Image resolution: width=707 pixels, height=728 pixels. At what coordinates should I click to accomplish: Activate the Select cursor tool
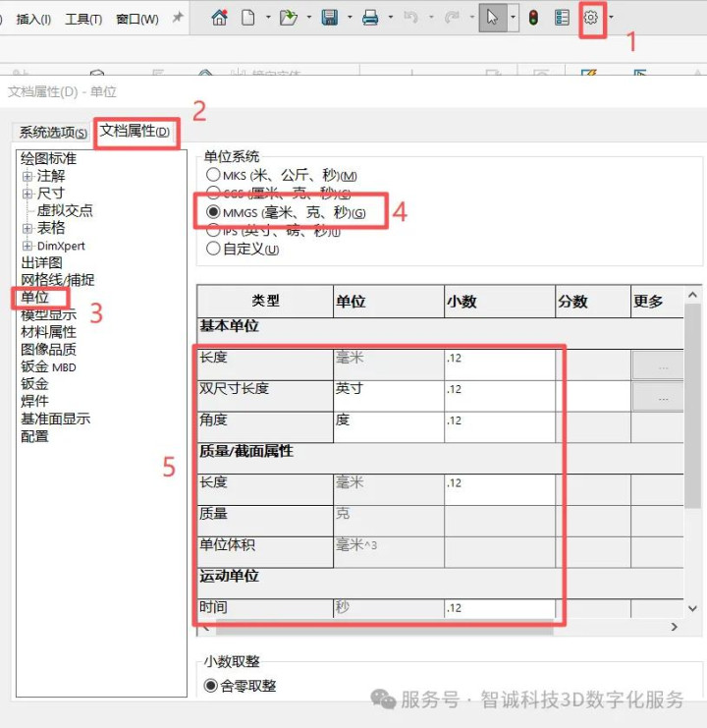[x=493, y=18]
